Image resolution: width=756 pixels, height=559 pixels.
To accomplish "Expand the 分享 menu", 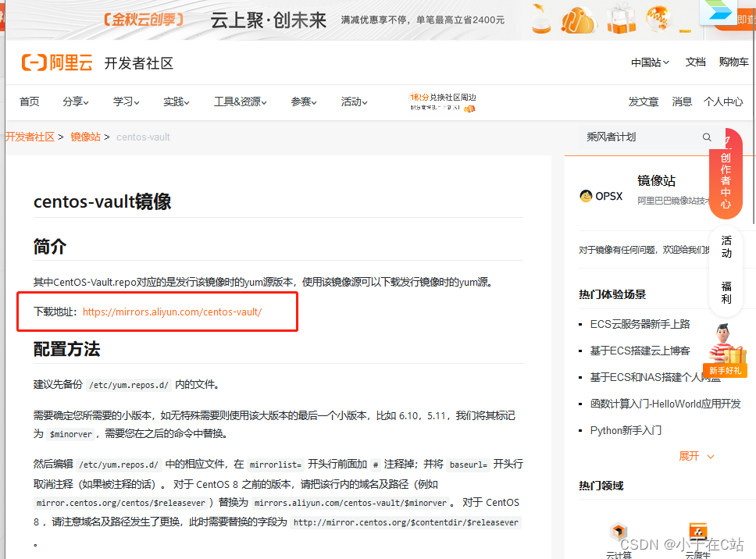I will (x=76, y=101).
